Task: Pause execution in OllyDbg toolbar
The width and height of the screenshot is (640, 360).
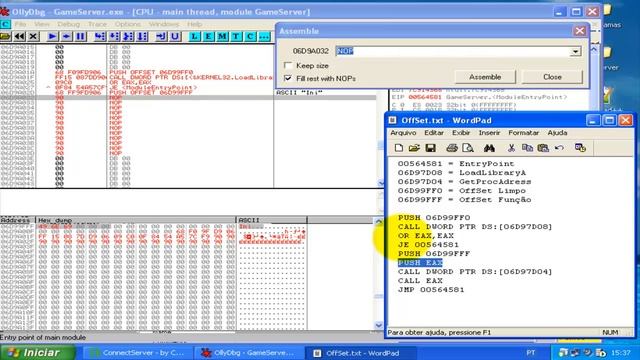Action: point(80,36)
